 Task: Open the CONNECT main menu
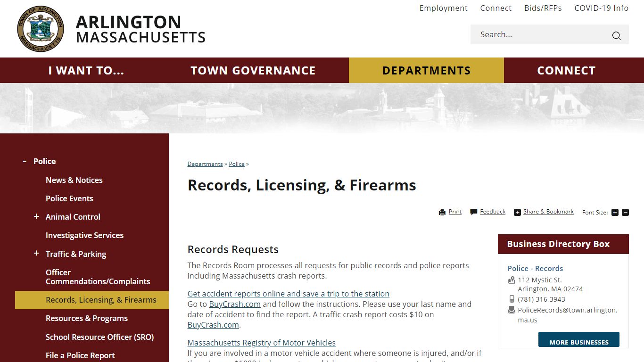point(566,70)
